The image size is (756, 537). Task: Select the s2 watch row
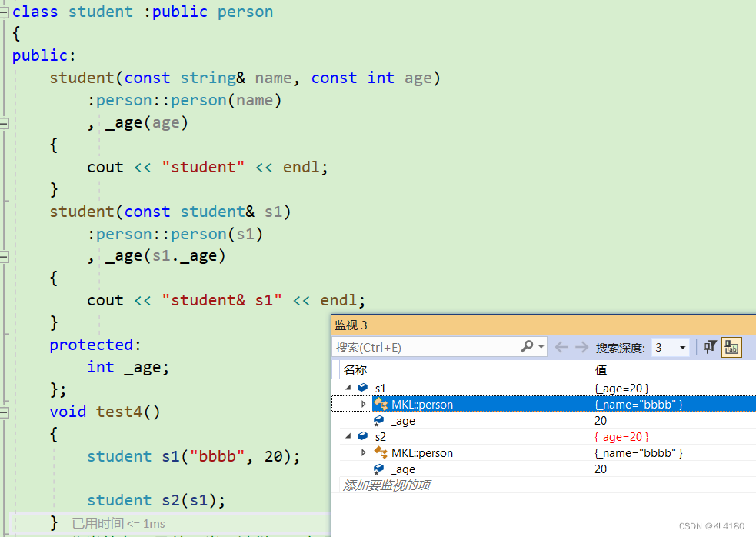point(544,437)
